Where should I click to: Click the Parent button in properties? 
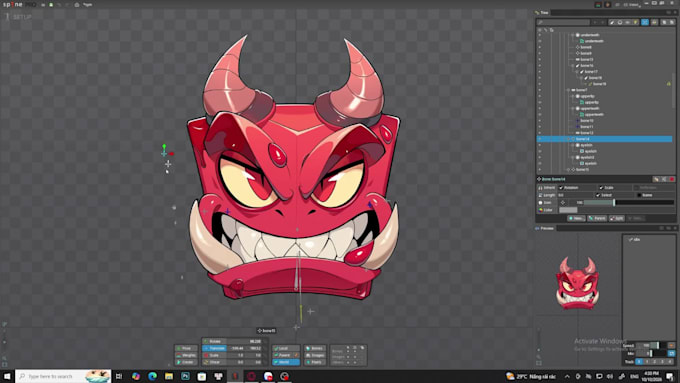pos(597,218)
